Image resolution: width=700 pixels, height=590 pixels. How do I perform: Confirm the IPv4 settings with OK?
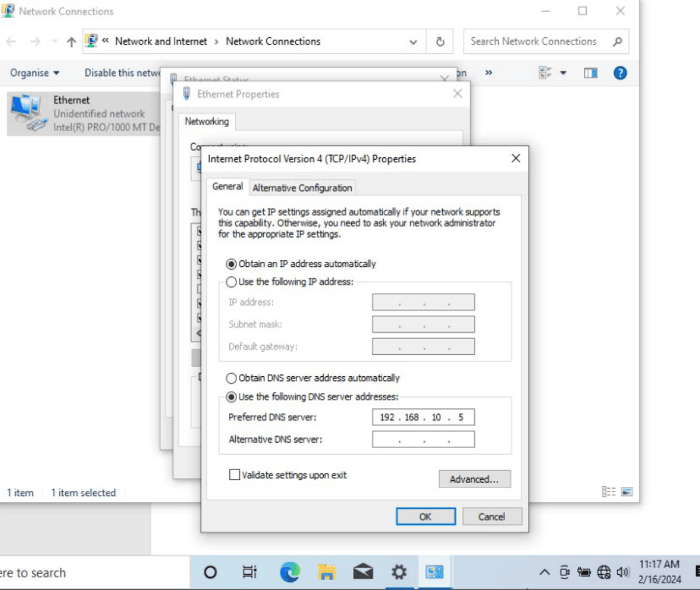click(426, 517)
